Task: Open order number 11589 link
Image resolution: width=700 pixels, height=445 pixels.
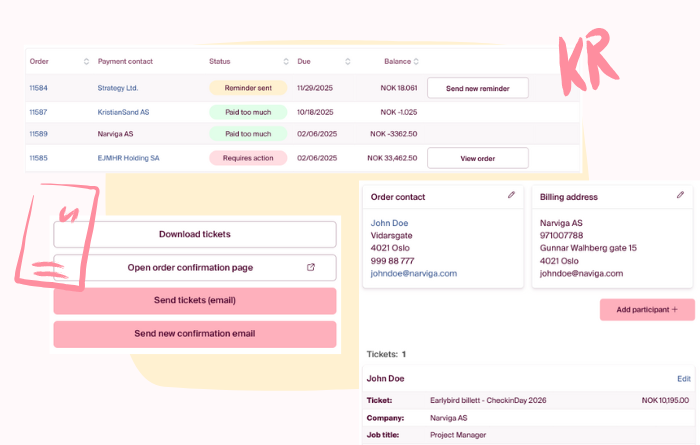Action: click(x=38, y=134)
